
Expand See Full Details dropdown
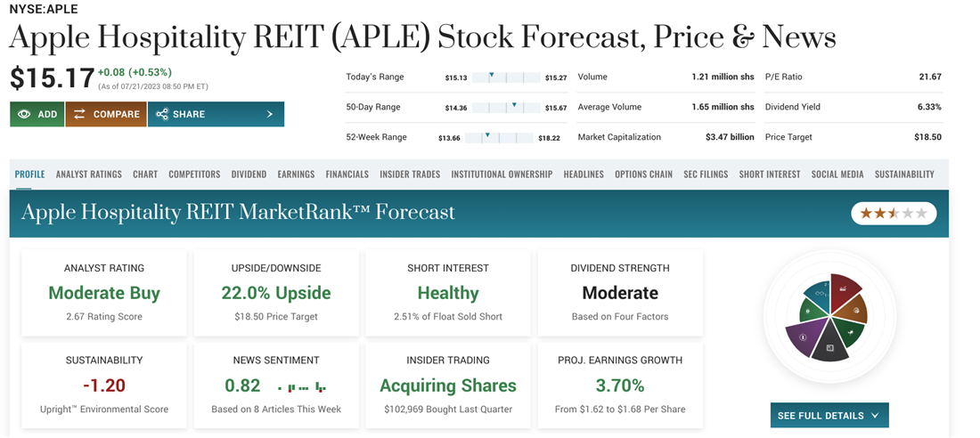829,415
